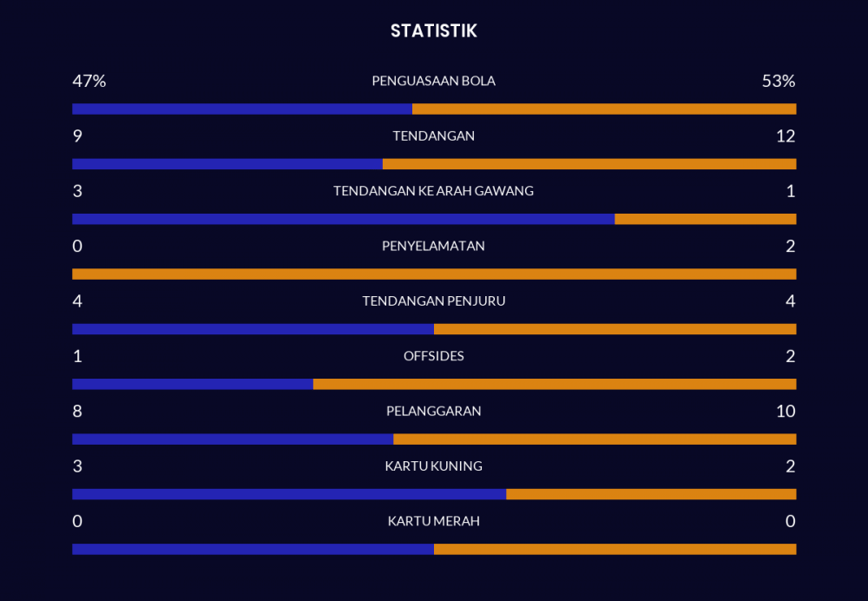The height and width of the screenshot is (601, 868).
Task: Click the orange Tendangan bar segment
Action: [589, 164]
